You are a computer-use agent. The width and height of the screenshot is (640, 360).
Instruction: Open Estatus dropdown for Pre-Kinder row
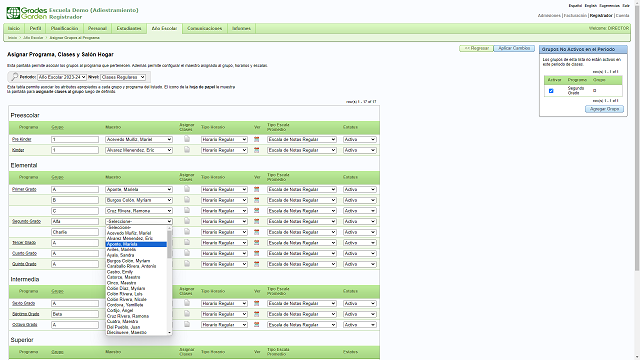(360, 140)
